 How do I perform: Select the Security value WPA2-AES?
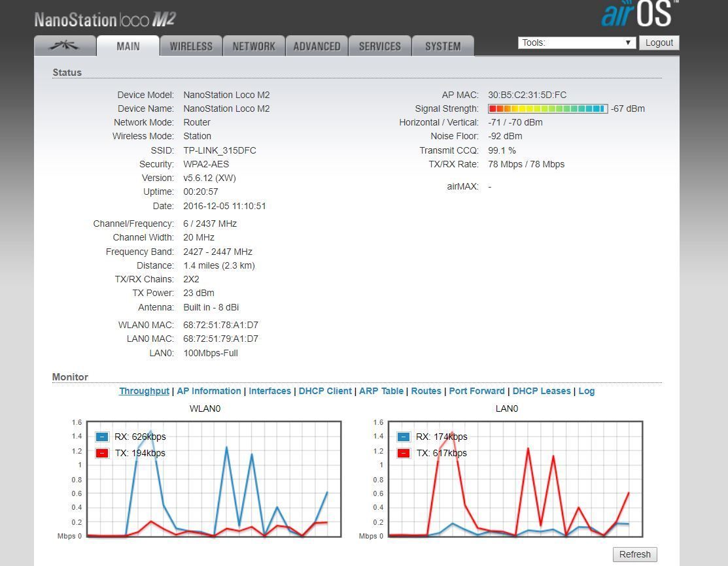pyautogui.click(x=206, y=164)
